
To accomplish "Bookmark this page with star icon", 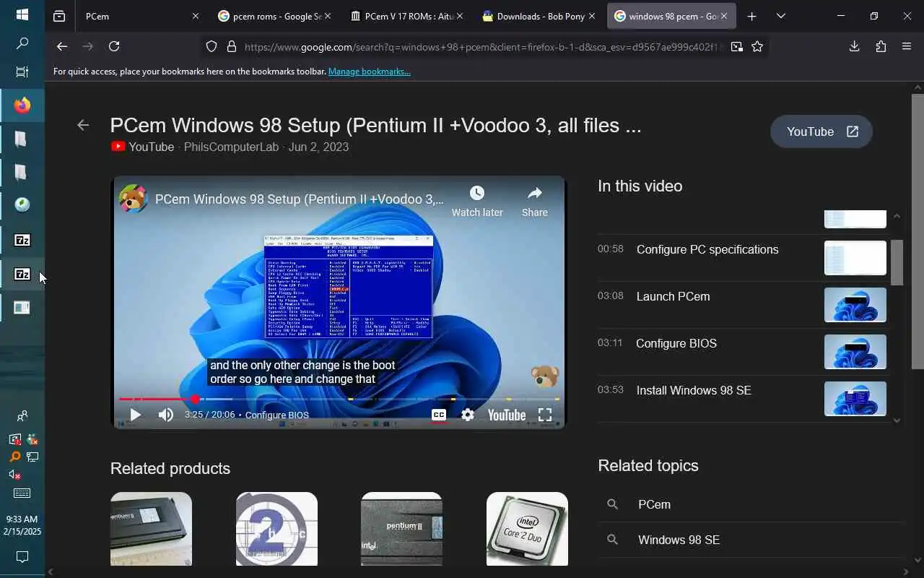I will click(x=757, y=46).
